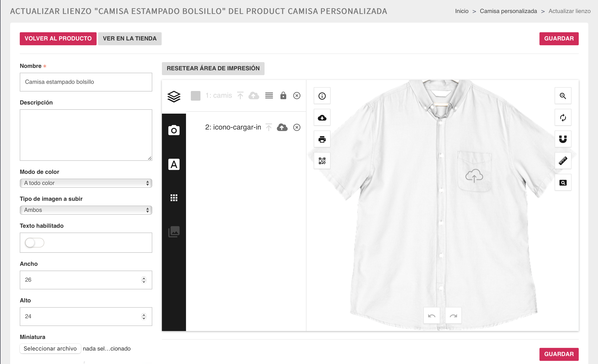Open Camisa personalizada breadcrumb link
Image resolution: width=598 pixels, height=364 pixels.
tap(508, 11)
